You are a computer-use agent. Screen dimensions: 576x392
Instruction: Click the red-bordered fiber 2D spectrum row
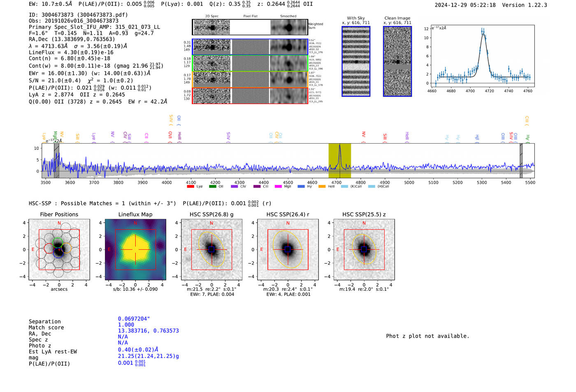[250, 95]
